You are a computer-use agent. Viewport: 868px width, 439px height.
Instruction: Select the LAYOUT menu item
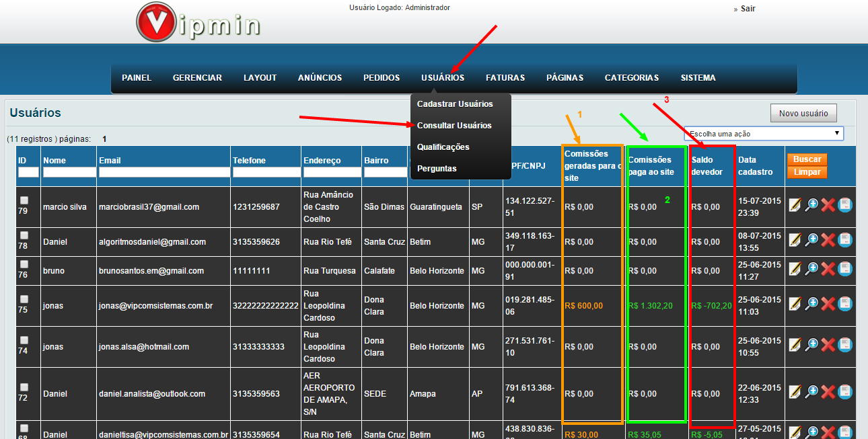[260, 78]
